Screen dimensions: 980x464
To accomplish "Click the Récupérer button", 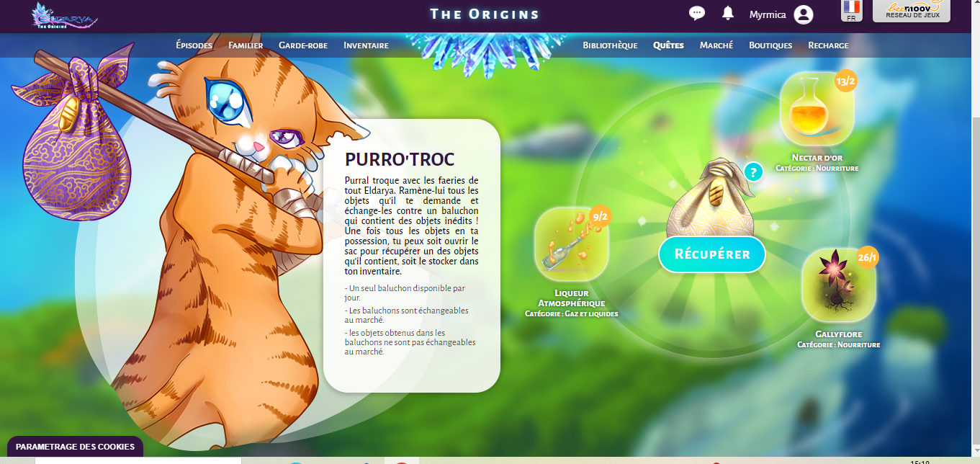I will pos(712,254).
